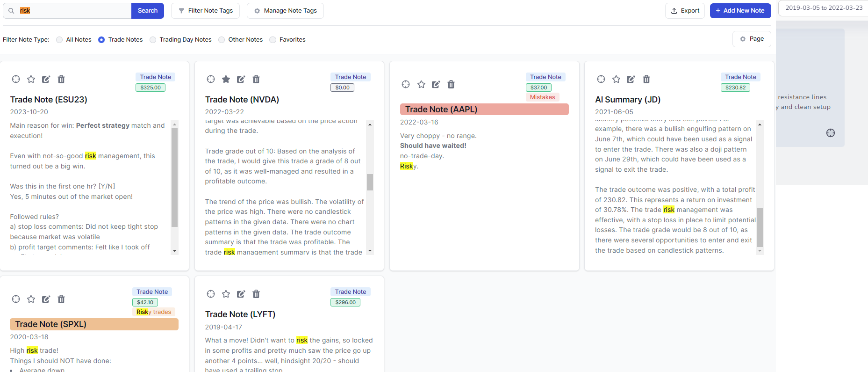This screenshot has height=372, width=868.
Task: Click the "Risky trades" tag on SPXL note
Action: click(154, 312)
